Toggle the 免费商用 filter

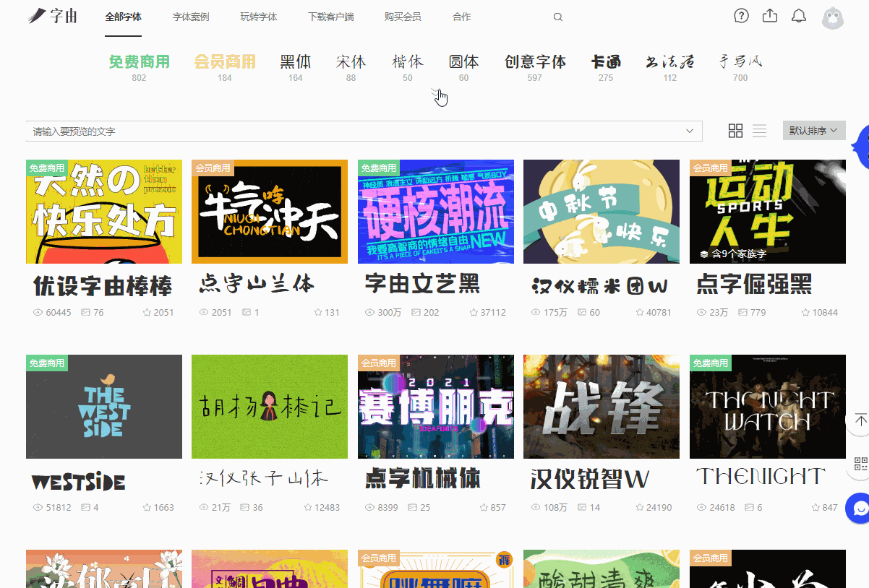tap(139, 62)
